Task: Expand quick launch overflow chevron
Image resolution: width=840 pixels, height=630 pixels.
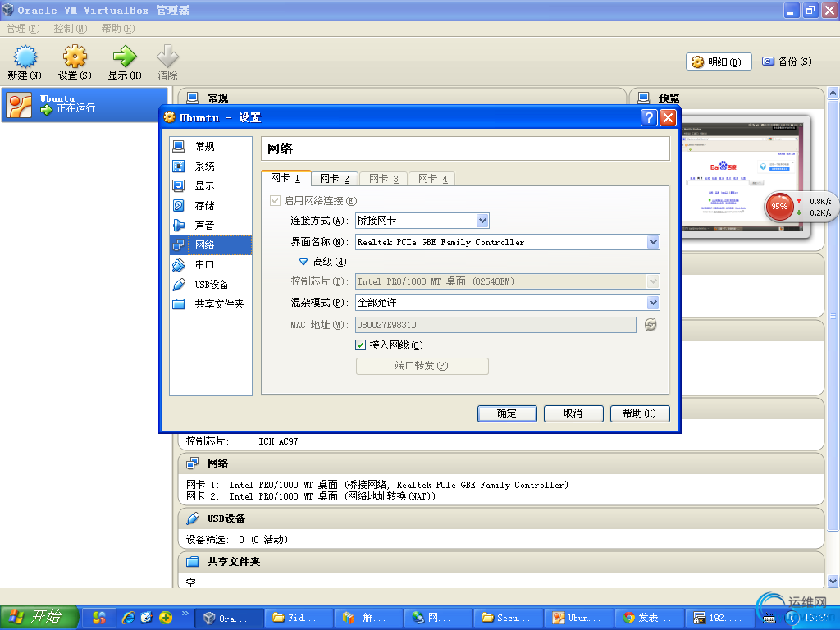Action: tap(185, 614)
